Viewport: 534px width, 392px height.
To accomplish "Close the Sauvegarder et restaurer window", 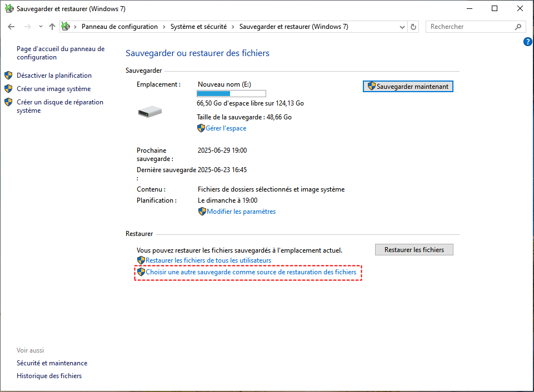I will point(520,8).
